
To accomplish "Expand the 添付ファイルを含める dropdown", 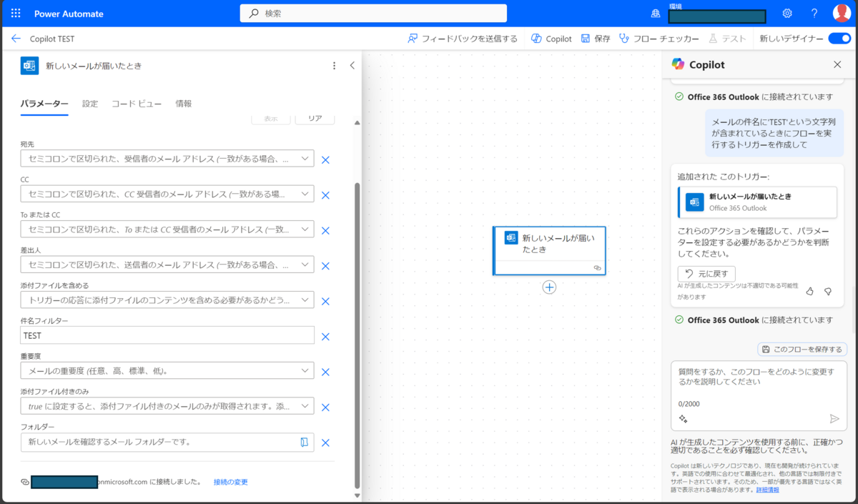I will [305, 300].
